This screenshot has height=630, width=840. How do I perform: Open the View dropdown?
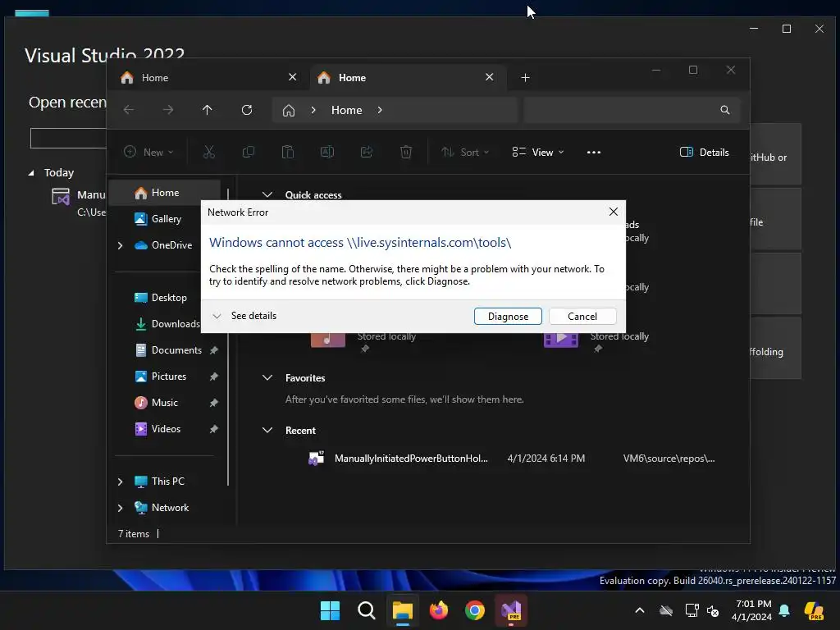point(538,152)
